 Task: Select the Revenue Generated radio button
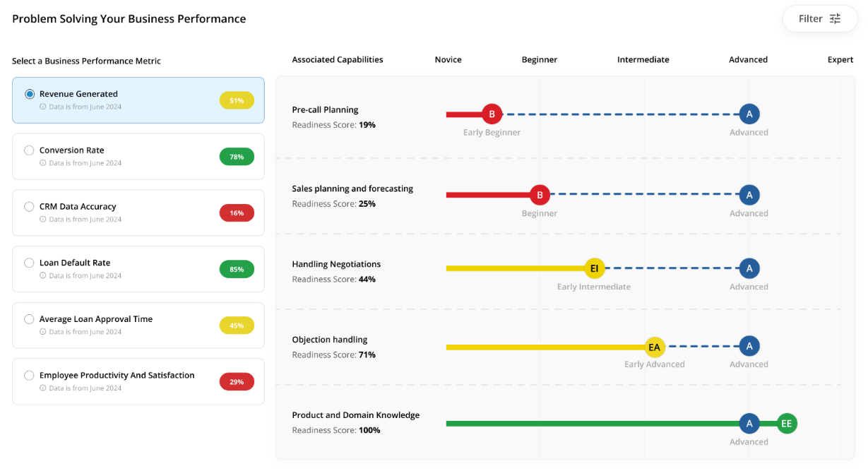point(29,93)
